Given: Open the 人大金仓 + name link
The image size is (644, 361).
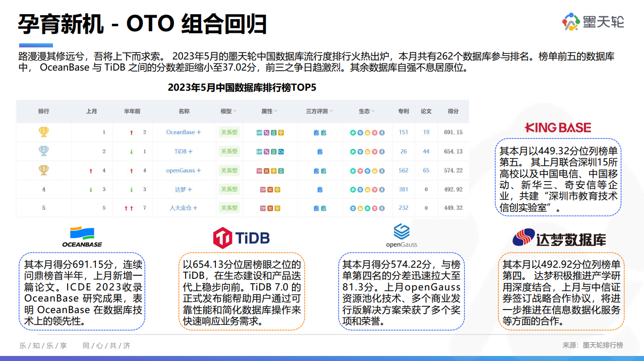Looking at the screenshot, I should (184, 208).
